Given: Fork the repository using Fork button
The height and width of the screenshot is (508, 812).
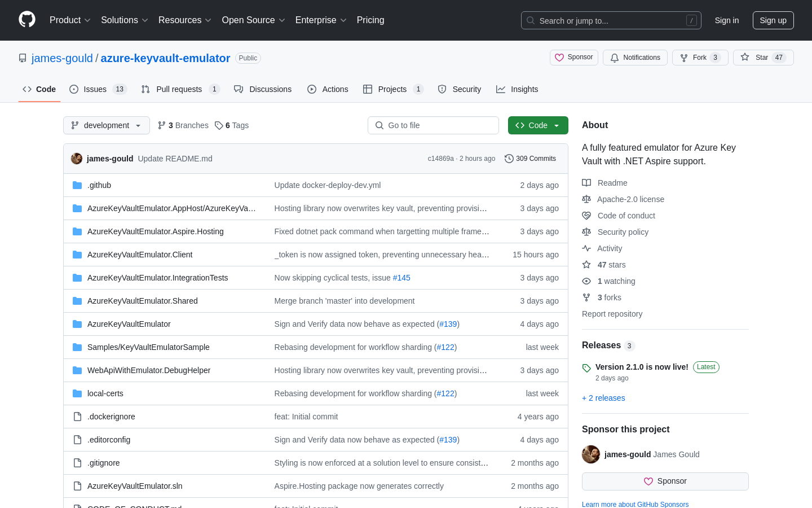Looking at the screenshot, I should [x=700, y=58].
